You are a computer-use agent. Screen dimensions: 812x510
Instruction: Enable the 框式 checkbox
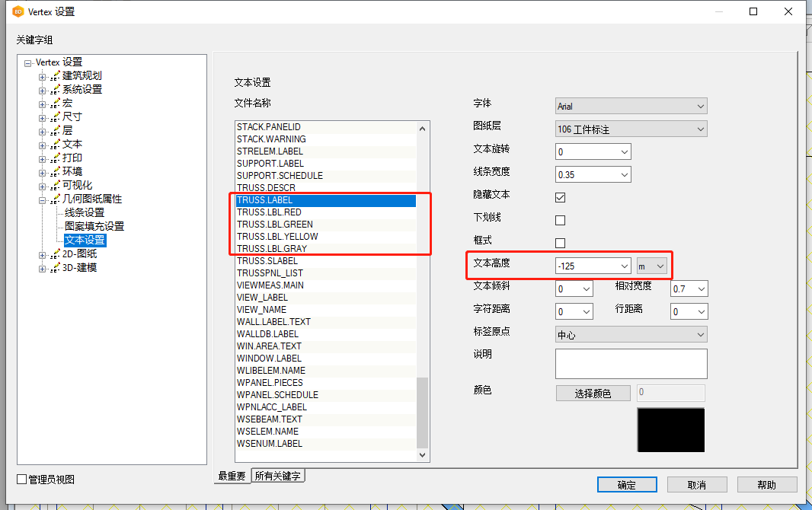561,243
